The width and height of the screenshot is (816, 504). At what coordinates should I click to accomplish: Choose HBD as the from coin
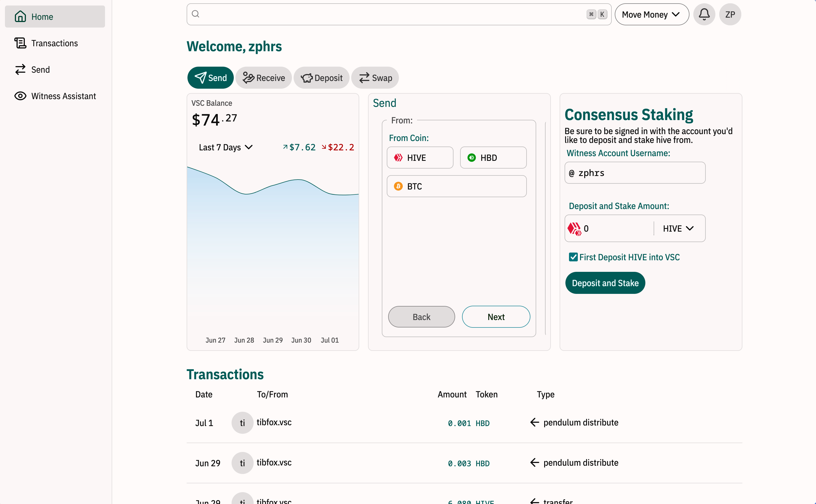[493, 158]
